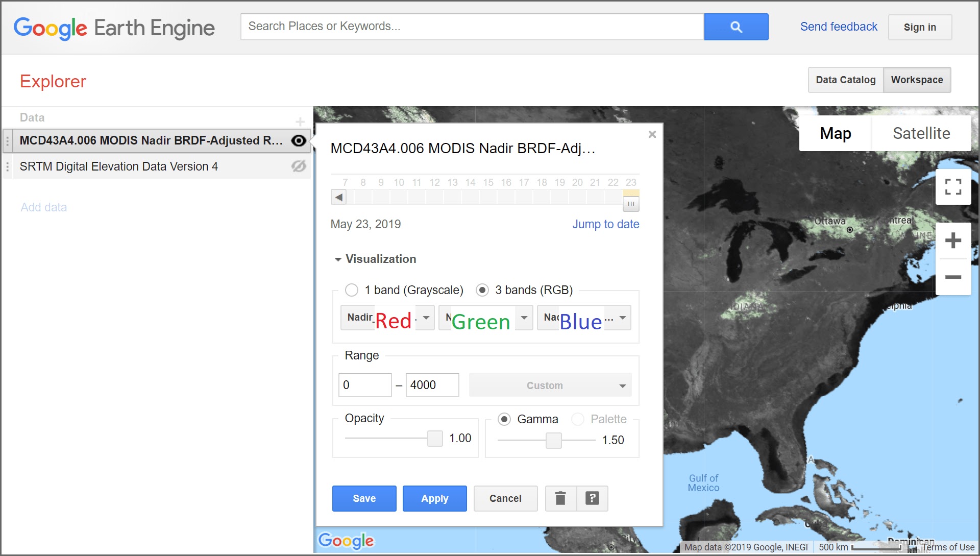Open help with question mark icon
The height and width of the screenshot is (556, 980).
(x=592, y=498)
